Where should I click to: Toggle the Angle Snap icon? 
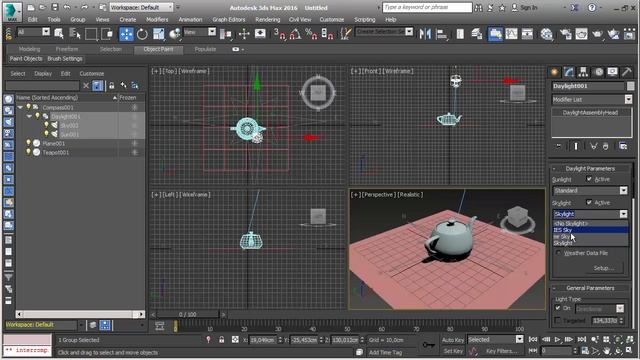(x=295, y=34)
